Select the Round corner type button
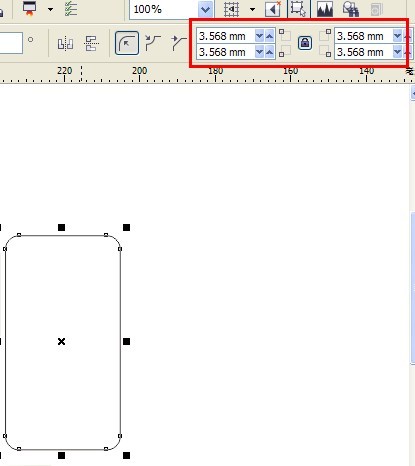Image resolution: width=415 pixels, height=466 pixels. pyautogui.click(x=127, y=43)
